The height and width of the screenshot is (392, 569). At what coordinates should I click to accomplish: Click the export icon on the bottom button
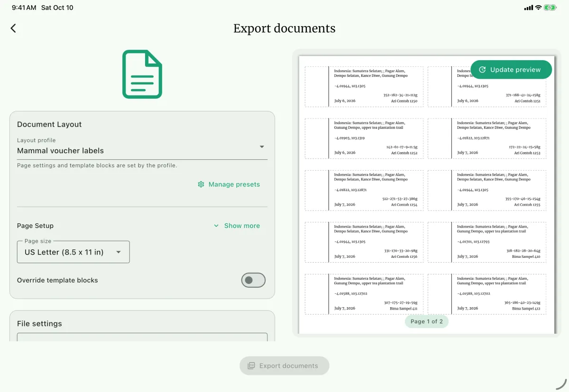pos(251,366)
